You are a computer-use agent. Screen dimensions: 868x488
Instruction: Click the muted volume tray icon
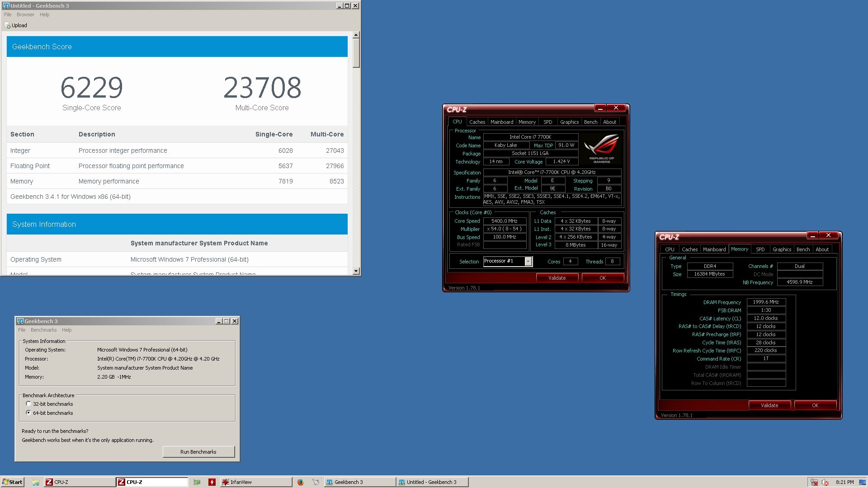pyautogui.click(x=825, y=482)
